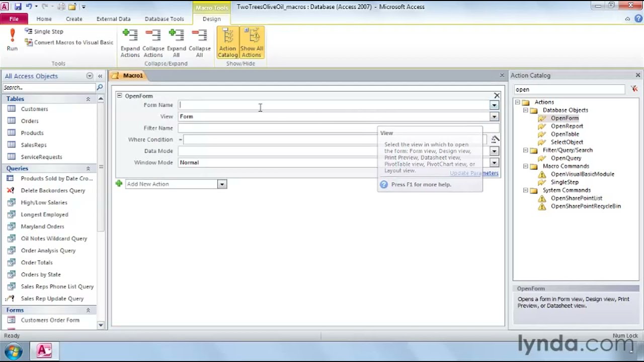This screenshot has height=362, width=644.
Task: Click the green plus Add New Action icon
Action: click(x=119, y=184)
